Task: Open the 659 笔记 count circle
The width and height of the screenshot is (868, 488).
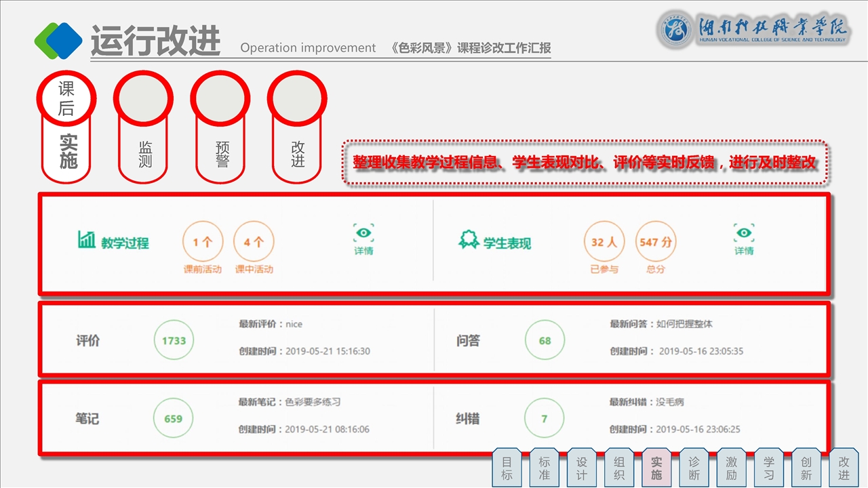Action: [173, 418]
